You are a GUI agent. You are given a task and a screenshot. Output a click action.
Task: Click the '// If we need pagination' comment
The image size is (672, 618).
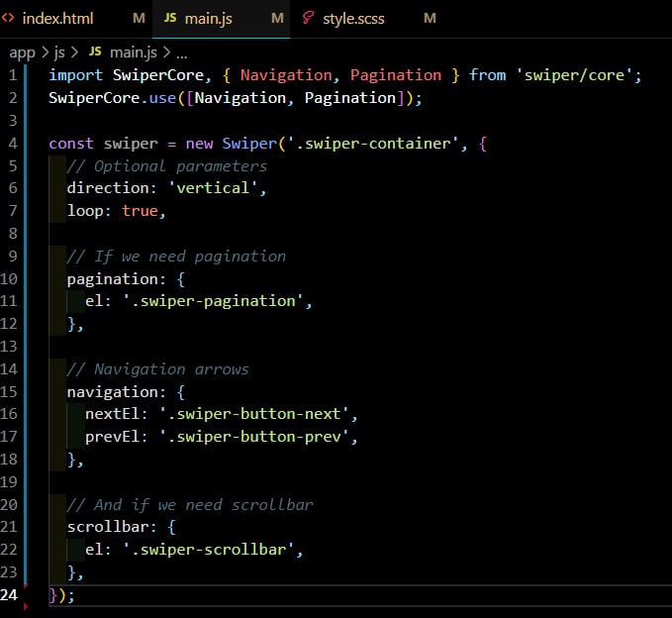coord(176,257)
